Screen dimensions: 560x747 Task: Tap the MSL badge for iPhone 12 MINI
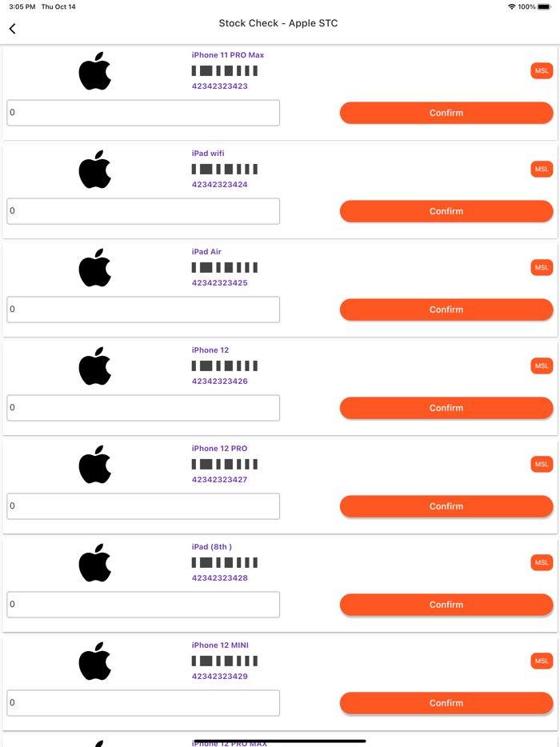542,661
